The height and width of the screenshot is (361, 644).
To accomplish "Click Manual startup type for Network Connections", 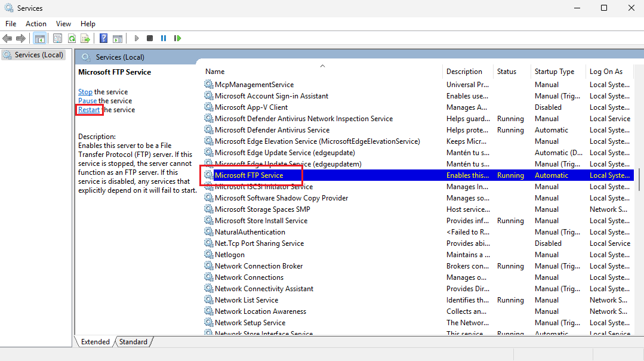I will 547,277.
